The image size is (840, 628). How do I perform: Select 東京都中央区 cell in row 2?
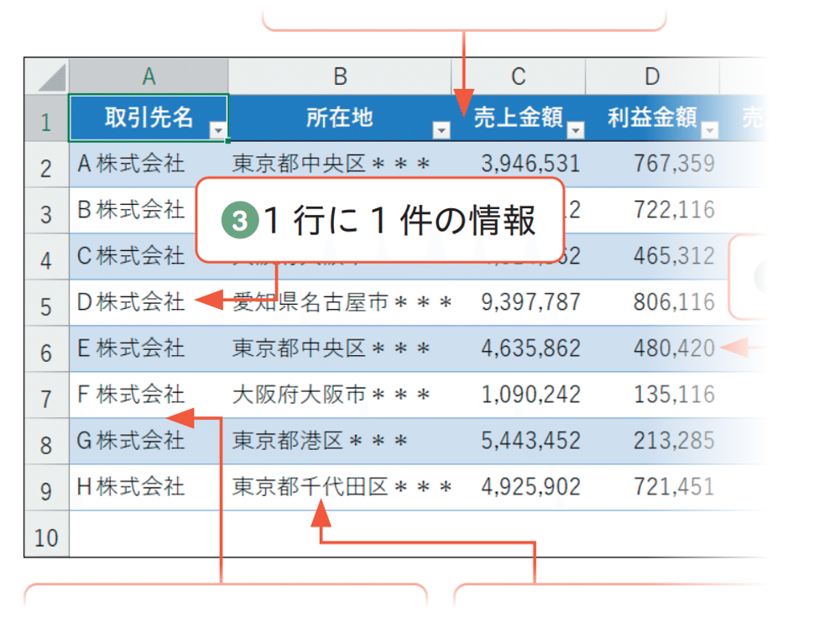pyautogui.click(x=340, y=165)
